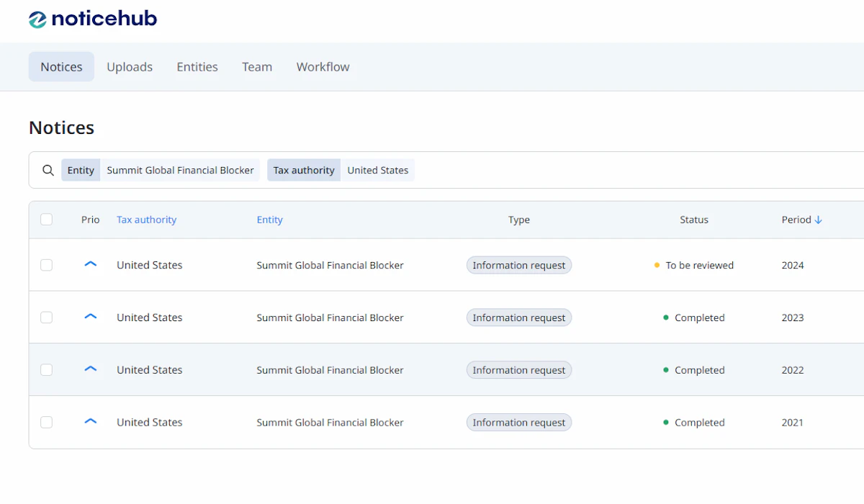Image resolution: width=864 pixels, height=504 pixels.
Task: Switch to the Uploads tab
Action: pos(130,67)
